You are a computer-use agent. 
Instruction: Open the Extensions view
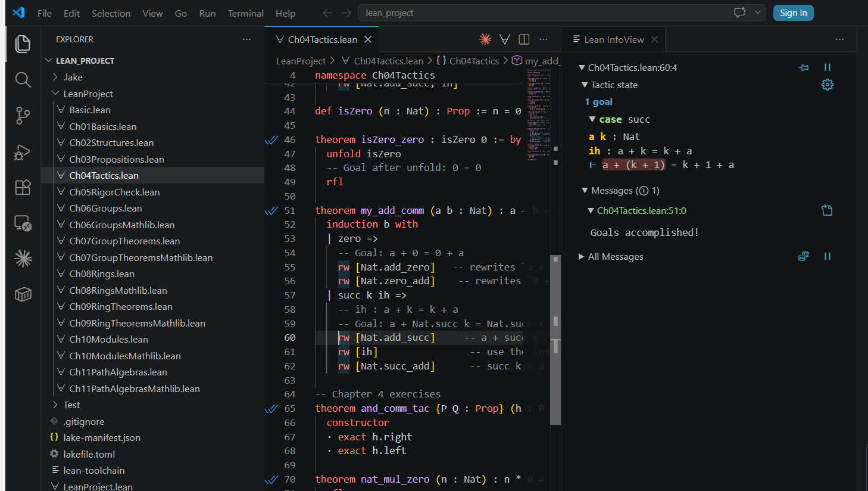pyautogui.click(x=23, y=187)
